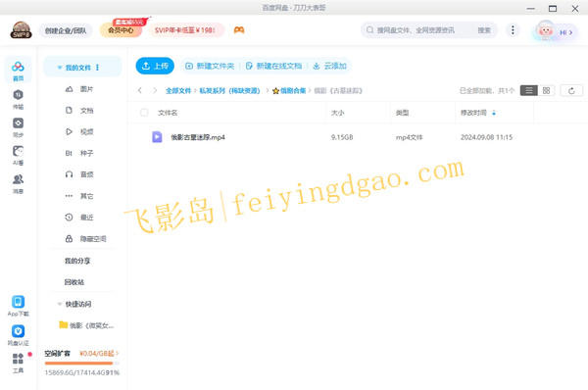Select file 俄影古墓迷踪.mp4
Screen dimensions: 588x390
(x=198, y=137)
